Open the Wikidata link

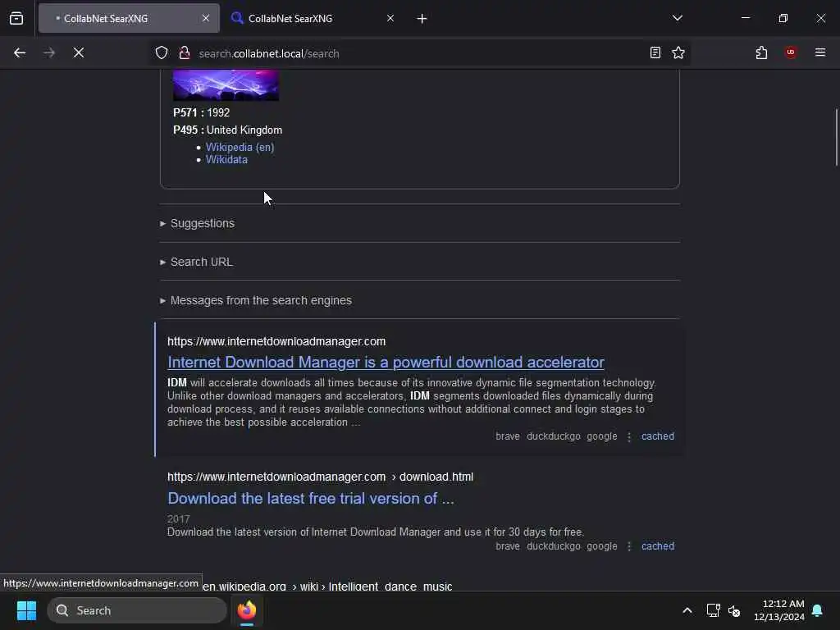click(226, 160)
